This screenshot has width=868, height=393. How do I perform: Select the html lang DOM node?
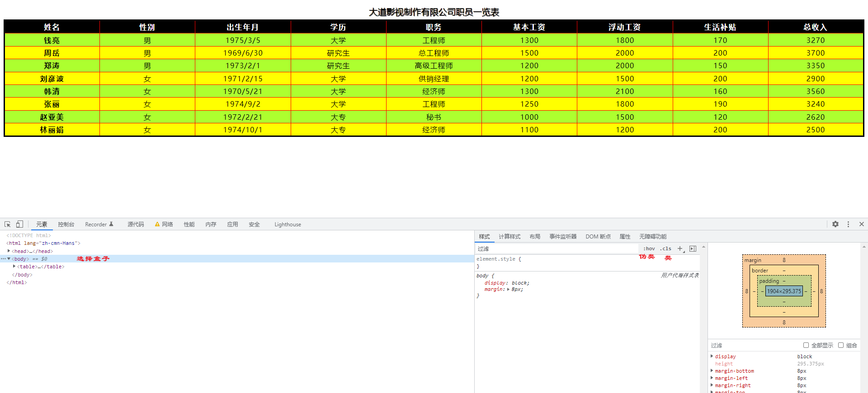point(43,243)
